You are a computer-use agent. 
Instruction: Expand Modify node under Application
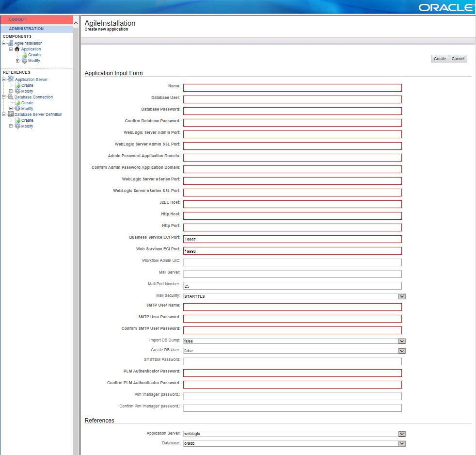tap(17, 61)
